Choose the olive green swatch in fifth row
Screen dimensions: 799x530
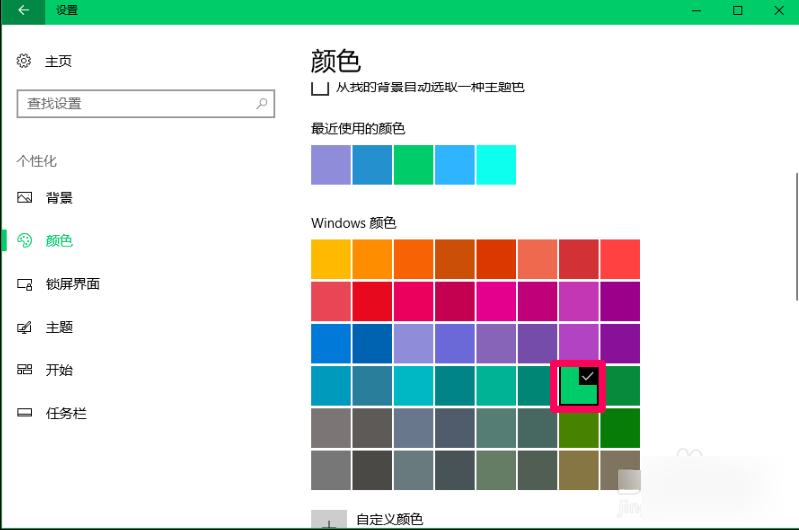(578, 428)
